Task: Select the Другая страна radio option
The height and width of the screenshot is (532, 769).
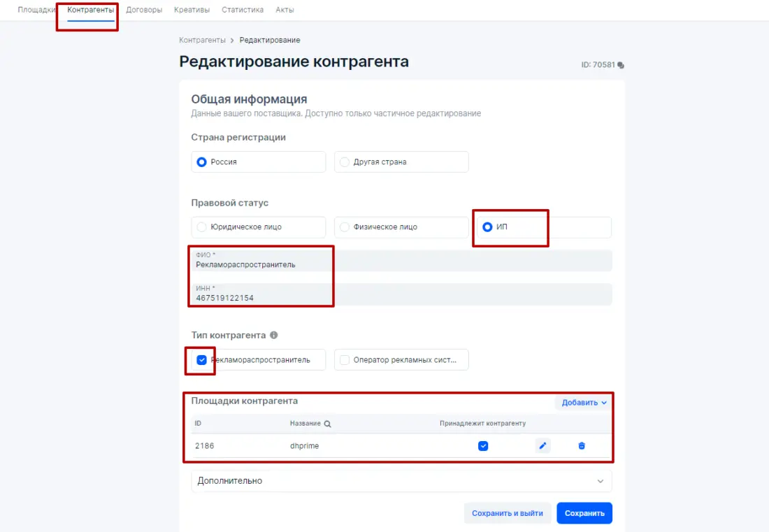Action: coord(345,162)
